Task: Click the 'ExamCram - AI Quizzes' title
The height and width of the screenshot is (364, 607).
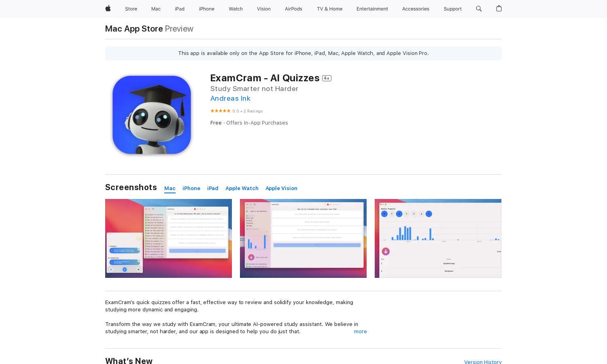Action: click(265, 78)
